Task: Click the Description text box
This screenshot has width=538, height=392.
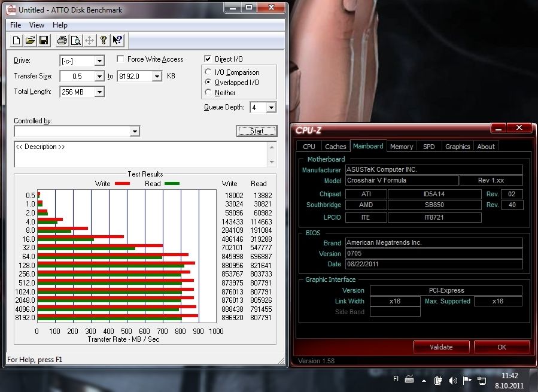Action: coord(141,154)
